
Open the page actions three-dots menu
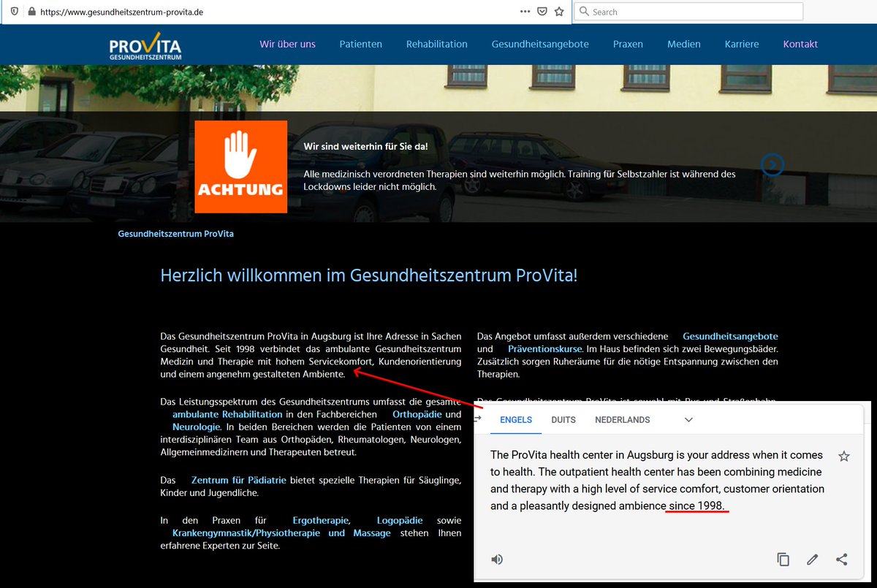click(525, 12)
